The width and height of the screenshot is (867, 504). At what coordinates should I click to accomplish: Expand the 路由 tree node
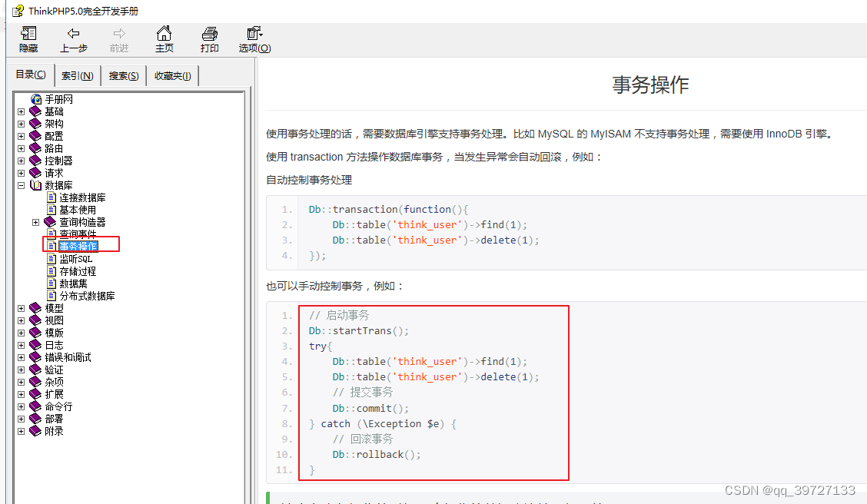[21, 148]
